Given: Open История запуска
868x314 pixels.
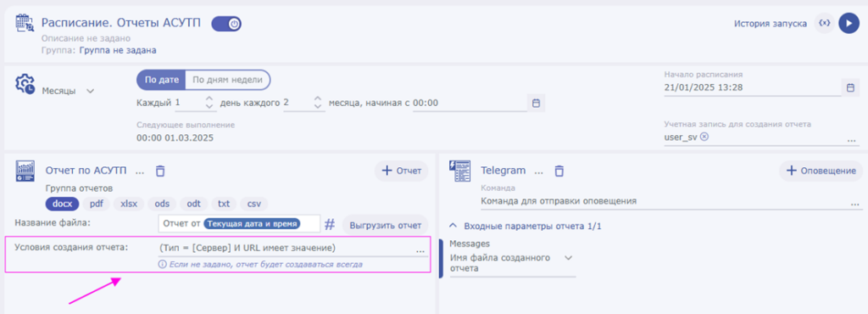Looking at the screenshot, I should (x=770, y=24).
